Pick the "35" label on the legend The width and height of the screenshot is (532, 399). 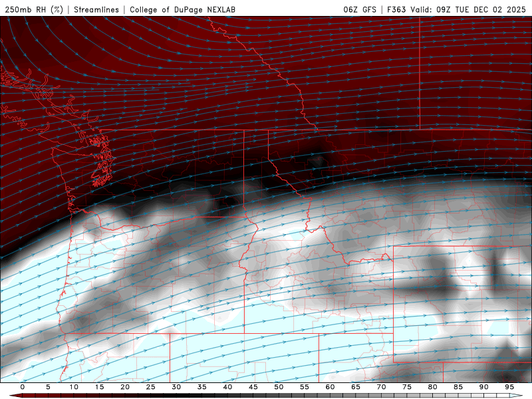coord(201,387)
